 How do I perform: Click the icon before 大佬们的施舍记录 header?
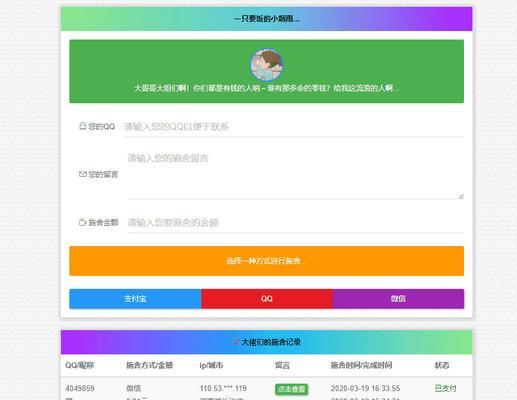pos(236,342)
